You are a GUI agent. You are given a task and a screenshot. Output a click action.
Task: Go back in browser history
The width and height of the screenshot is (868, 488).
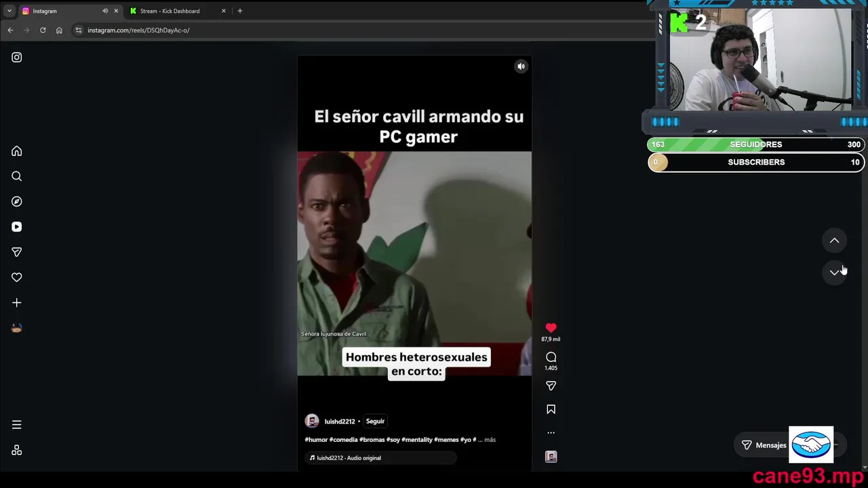(x=10, y=30)
